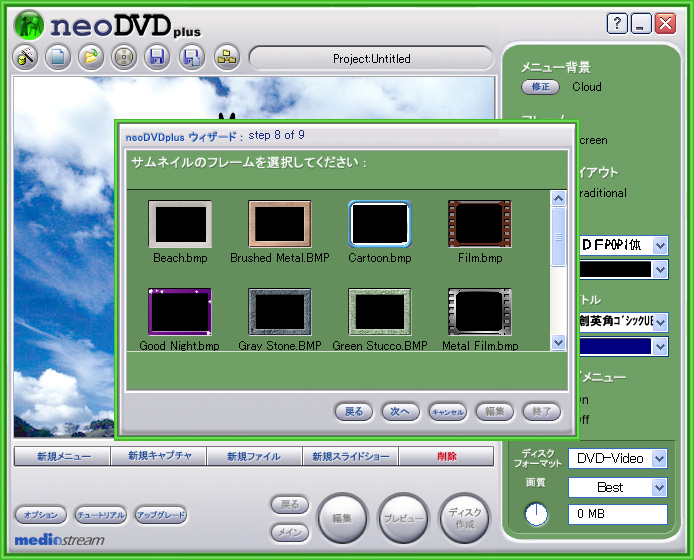Click the 修正 button for menu background
694x560 pixels.
[x=540, y=87]
